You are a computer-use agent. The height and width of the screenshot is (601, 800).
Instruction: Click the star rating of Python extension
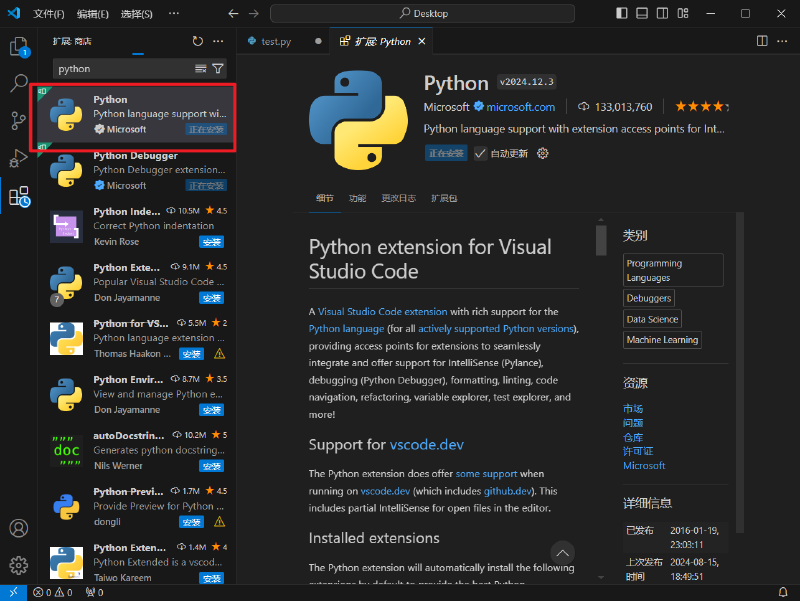point(702,107)
